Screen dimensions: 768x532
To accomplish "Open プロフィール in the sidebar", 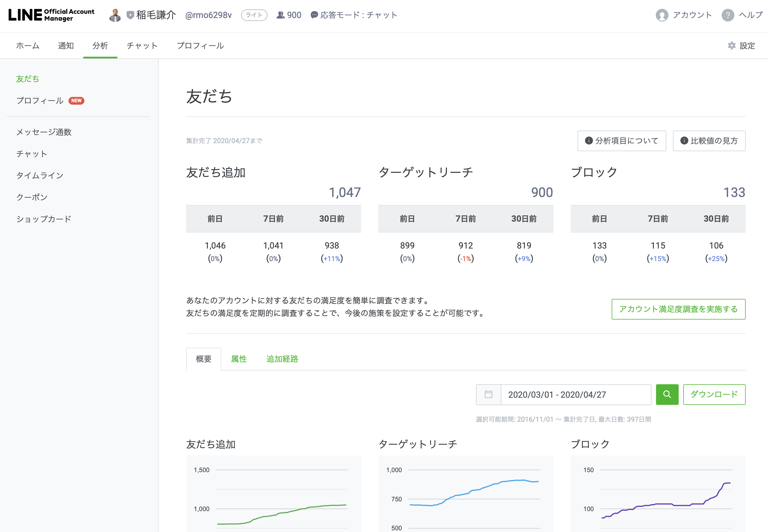I will pyautogui.click(x=40, y=101).
